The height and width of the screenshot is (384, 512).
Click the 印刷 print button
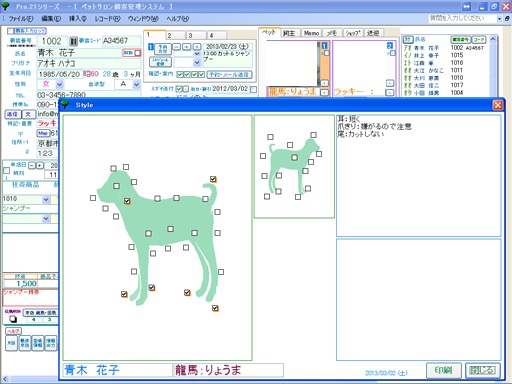click(444, 370)
